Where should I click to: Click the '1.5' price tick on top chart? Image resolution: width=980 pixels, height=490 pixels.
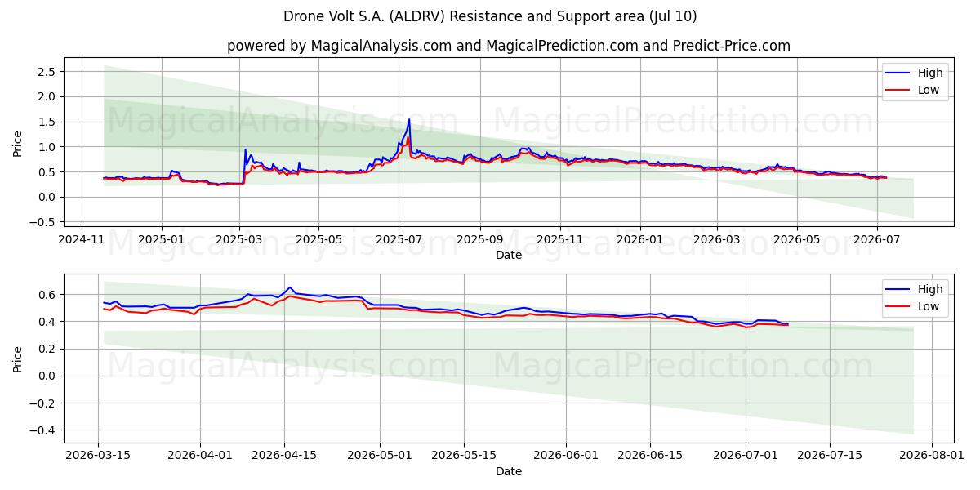click(47, 122)
